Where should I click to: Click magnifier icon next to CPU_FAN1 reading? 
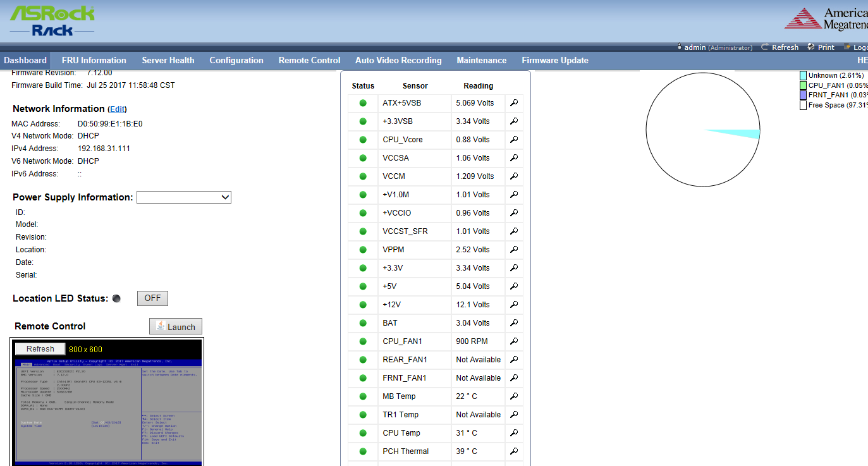pyautogui.click(x=514, y=341)
